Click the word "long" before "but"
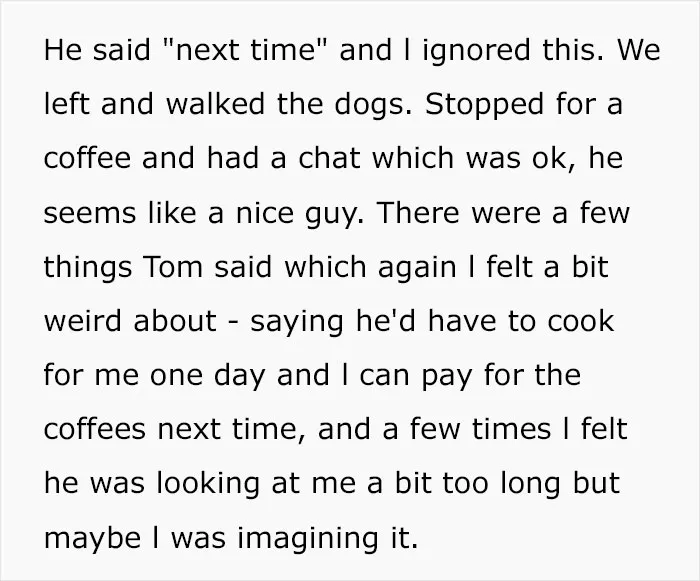This screenshot has height=581, width=700. pyautogui.click(x=530, y=485)
